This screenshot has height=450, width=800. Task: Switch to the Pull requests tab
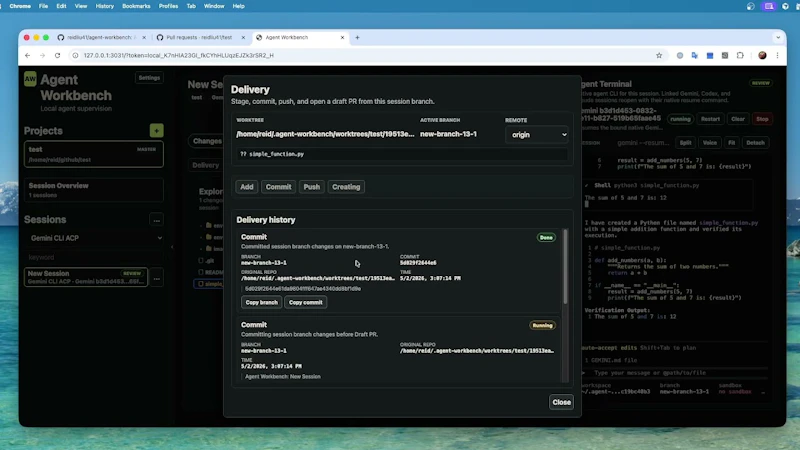click(198, 37)
